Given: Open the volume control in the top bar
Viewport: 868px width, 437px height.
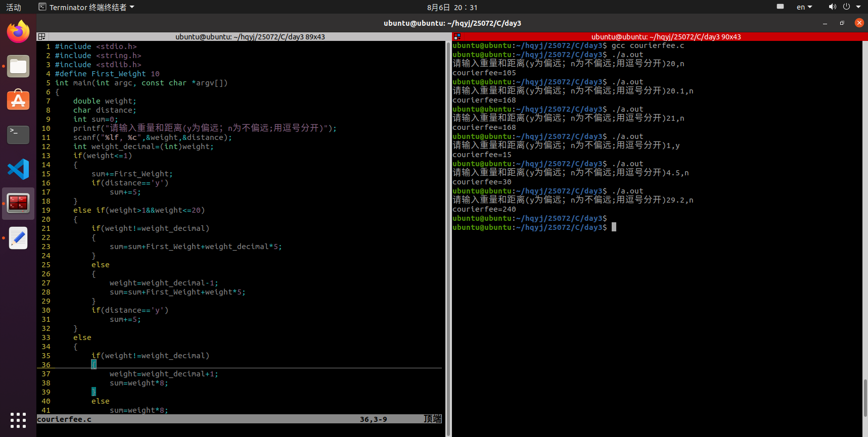Looking at the screenshot, I should pyautogui.click(x=832, y=7).
